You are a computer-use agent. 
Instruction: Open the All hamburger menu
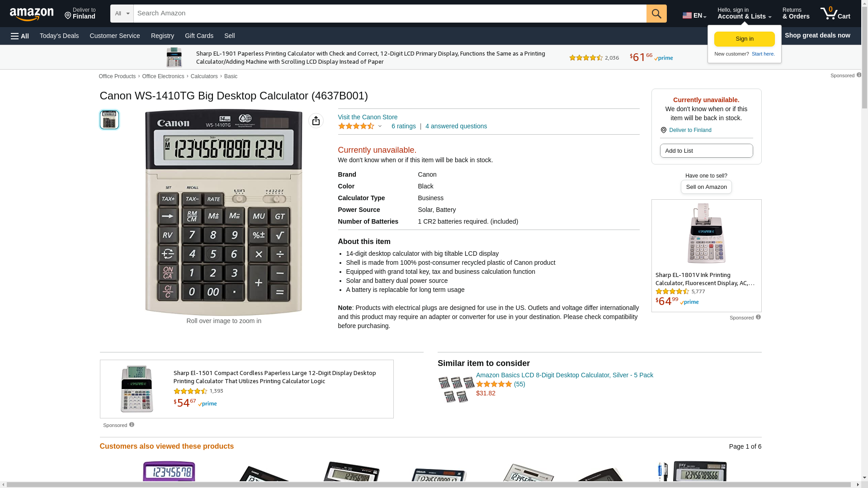click(20, 36)
